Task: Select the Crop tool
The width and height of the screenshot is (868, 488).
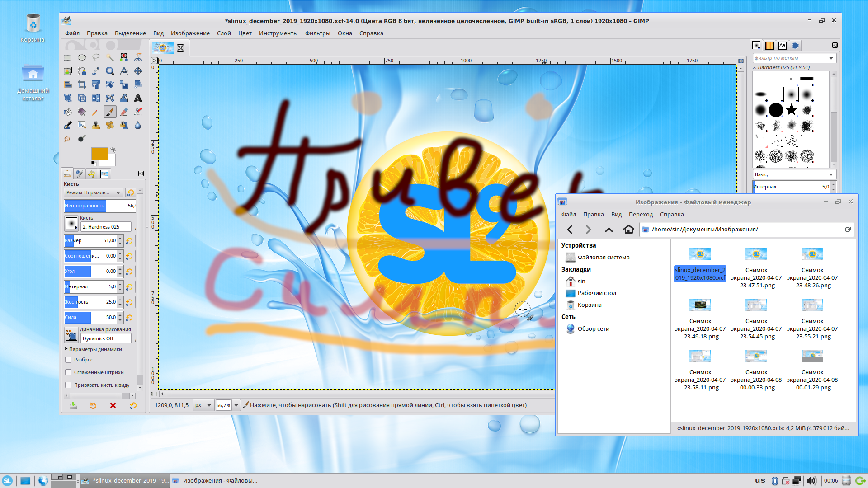Action: click(82, 84)
